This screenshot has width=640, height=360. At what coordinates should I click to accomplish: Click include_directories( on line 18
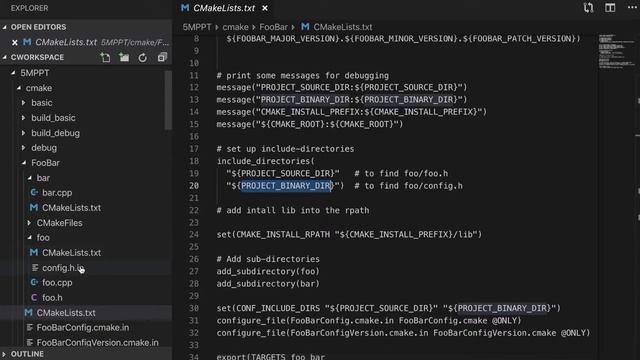pyautogui.click(x=266, y=161)
